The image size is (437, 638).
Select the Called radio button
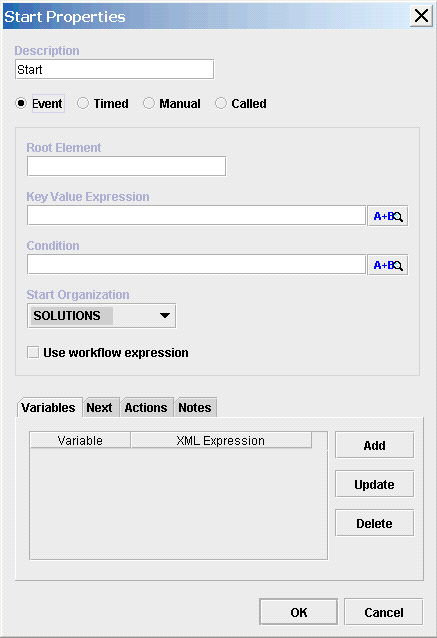(x=221, y=103)
